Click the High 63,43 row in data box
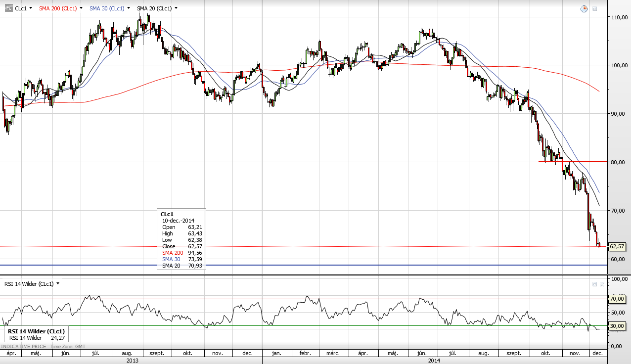 pyautogui.click(x=182, y=233)
